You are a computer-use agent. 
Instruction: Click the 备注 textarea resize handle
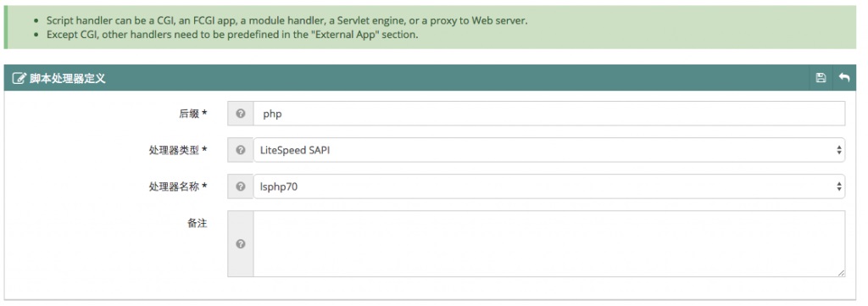pyautogui.click(x=841, y=273)
